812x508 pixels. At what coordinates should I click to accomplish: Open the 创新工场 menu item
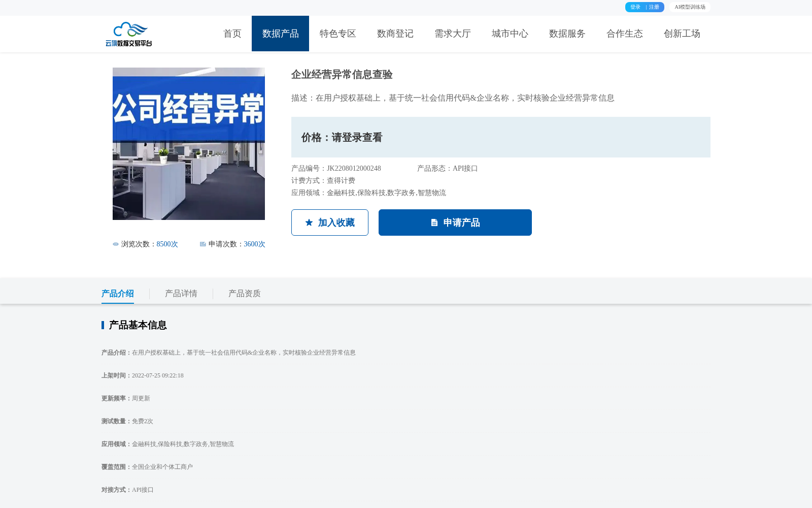coord(682,34)
